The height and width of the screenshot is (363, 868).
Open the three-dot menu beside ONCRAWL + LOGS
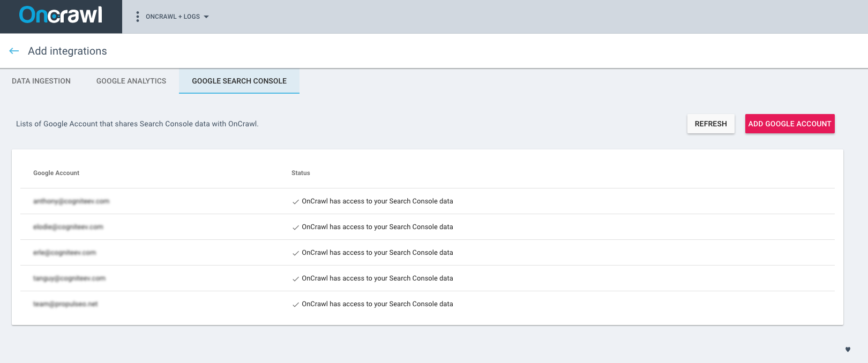click(x=138, y=17)
